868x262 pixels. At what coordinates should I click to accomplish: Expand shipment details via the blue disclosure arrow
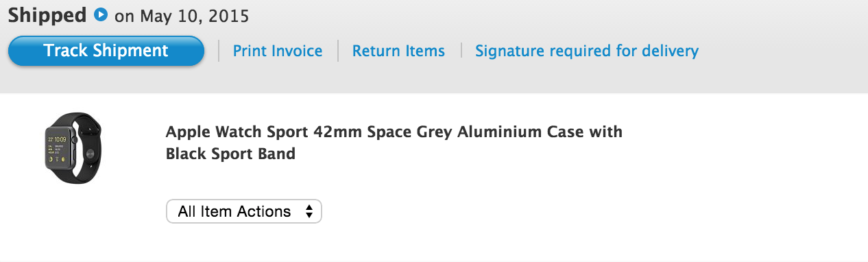coord(101,14)
